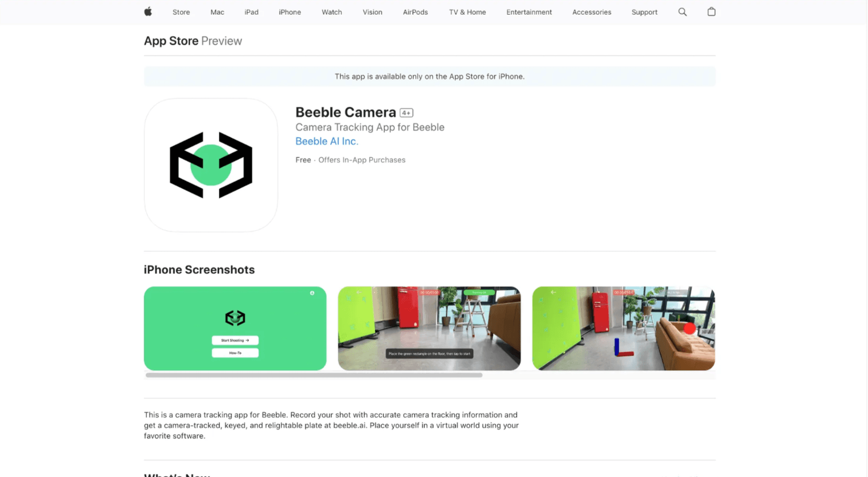Open the AirPods navigation item
The height and width of the screenshot is (477, 868).
click(x=415, y=12)
